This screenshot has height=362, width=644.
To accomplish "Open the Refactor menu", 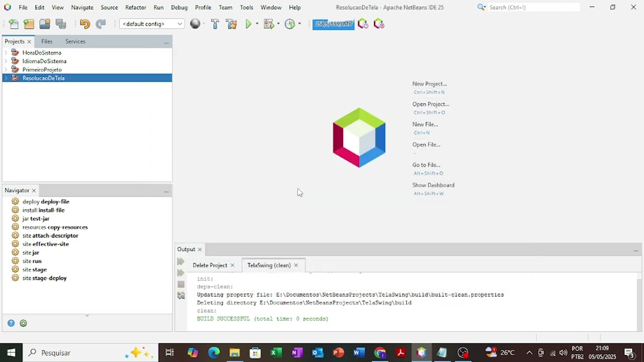I will click(x=136, y=8).
